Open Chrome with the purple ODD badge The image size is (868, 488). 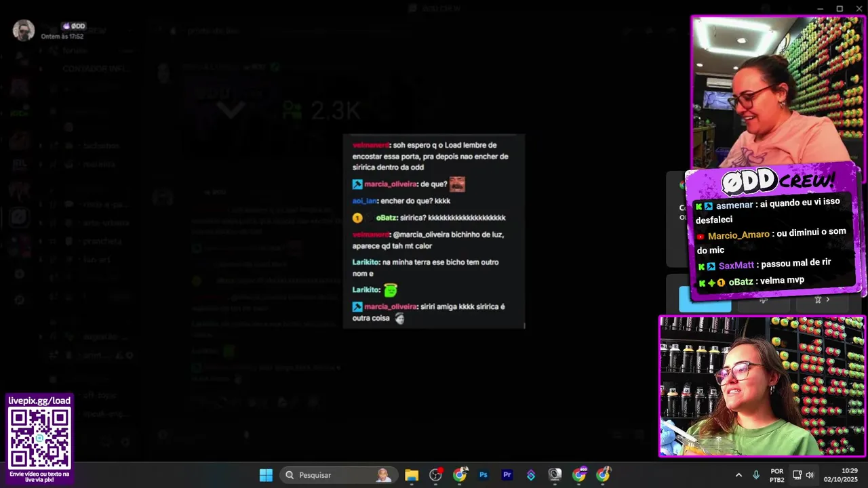tap(579, 475)
